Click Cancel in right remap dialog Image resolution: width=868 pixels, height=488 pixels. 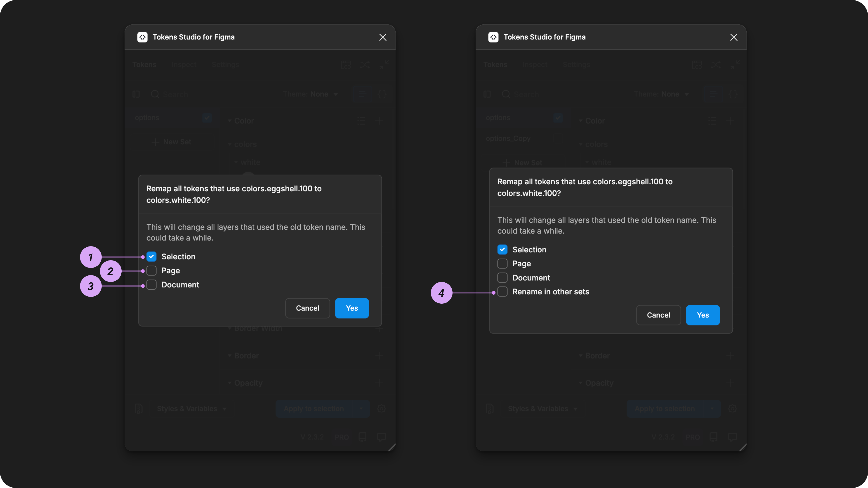(658, 315)
